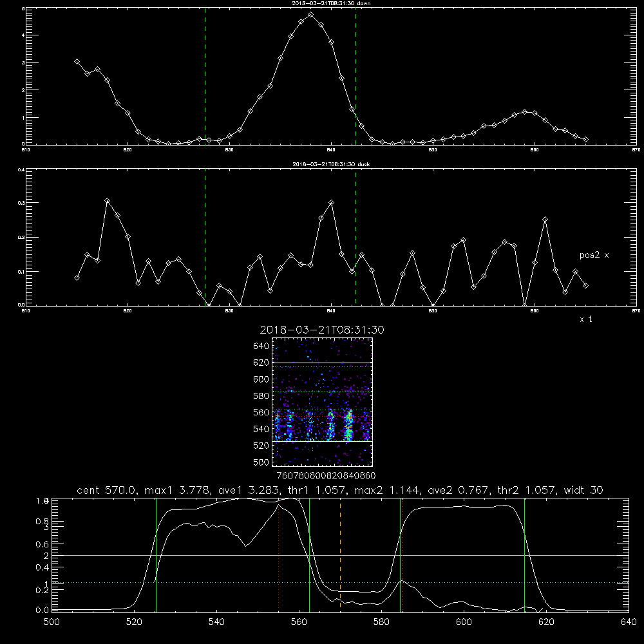Screen dimensions: 644x644
Task: Click the bottom plot x-axis label "540"
Action: click(216, 621)
